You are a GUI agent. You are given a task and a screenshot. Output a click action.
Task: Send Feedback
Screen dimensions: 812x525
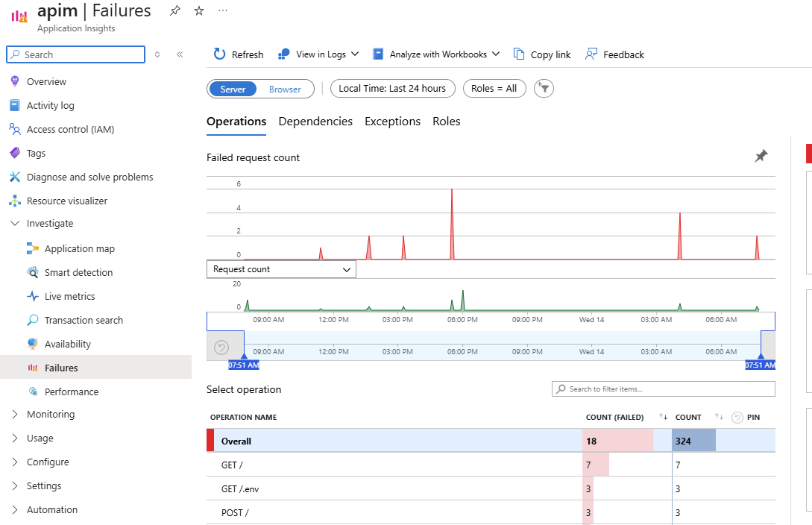coord(614,54)
